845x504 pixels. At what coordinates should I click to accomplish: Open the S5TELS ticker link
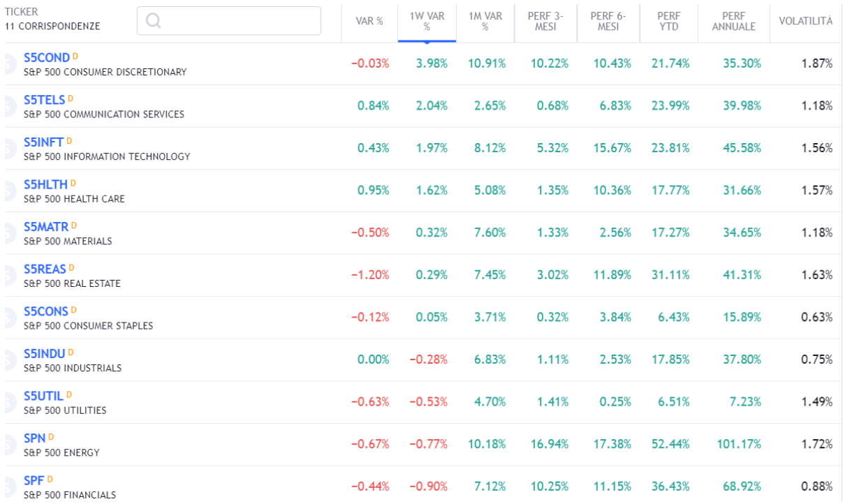tap(44, 100)
